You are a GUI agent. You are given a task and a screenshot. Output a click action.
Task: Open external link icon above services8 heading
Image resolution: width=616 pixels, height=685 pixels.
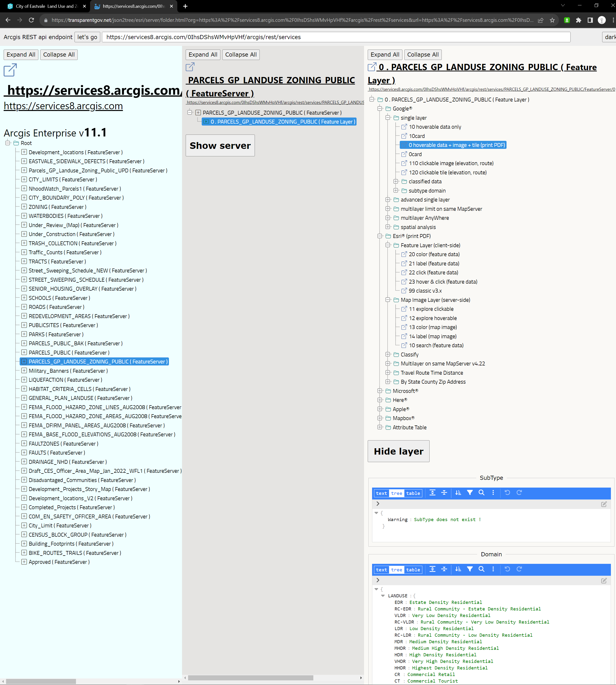tap(10, 70)
